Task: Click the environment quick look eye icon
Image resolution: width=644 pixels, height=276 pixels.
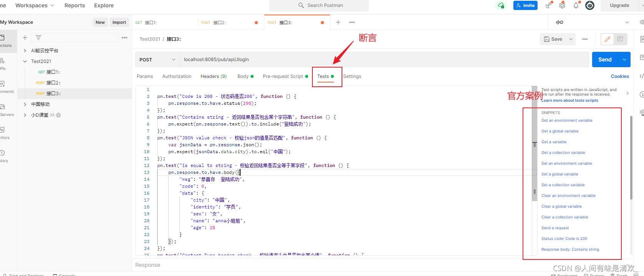Action: tap(641, 22)
